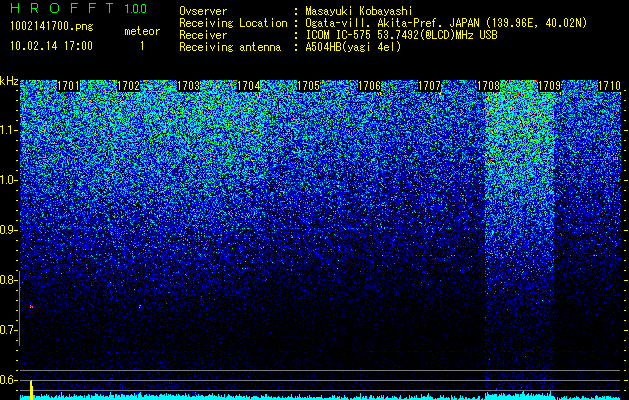Click the 0.7 kHz axis label
Image resolution: width=629 pixels, height=400 pixels.
coord(9,330)
